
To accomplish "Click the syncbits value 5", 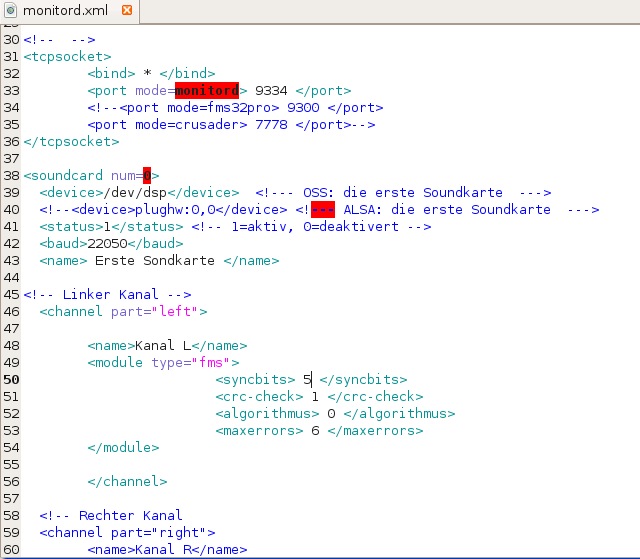I will coord(307,379).
